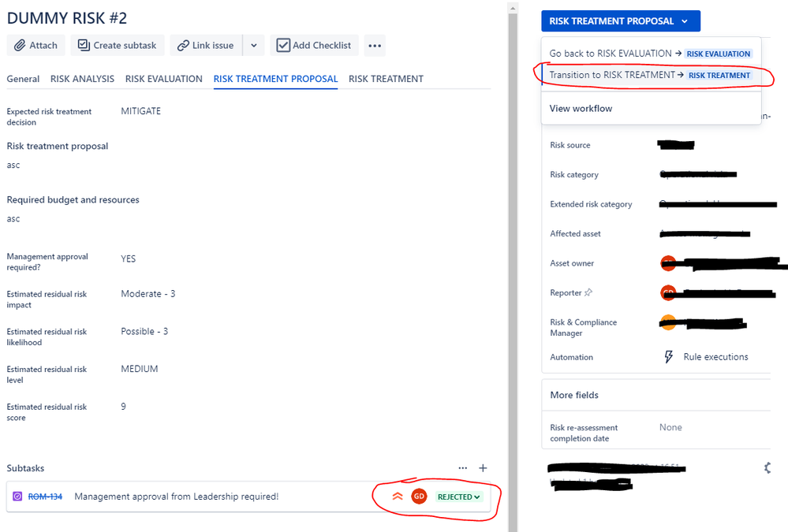Click the DUMMY RISK #2 issue title
788x532 pixels.
[67, 18]
